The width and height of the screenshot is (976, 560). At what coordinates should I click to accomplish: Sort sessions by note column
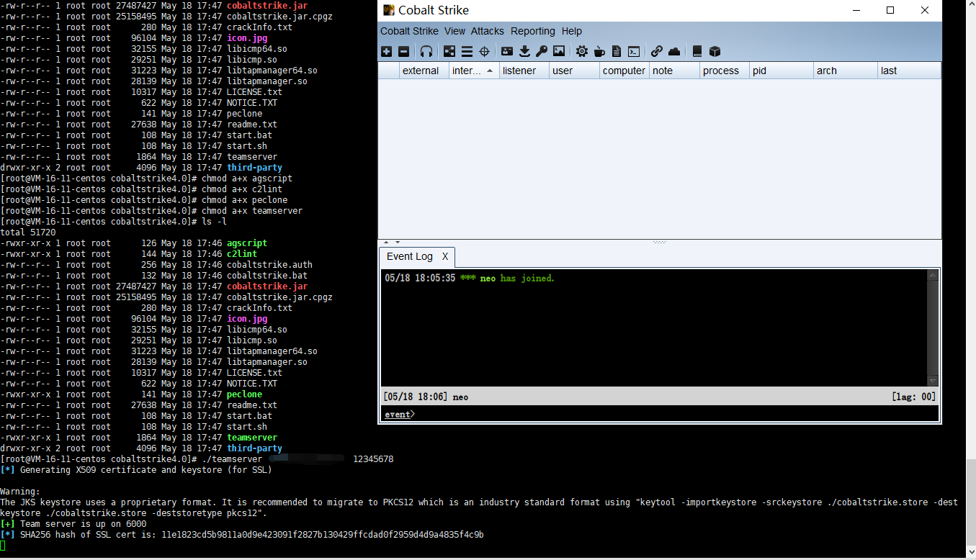674,71
